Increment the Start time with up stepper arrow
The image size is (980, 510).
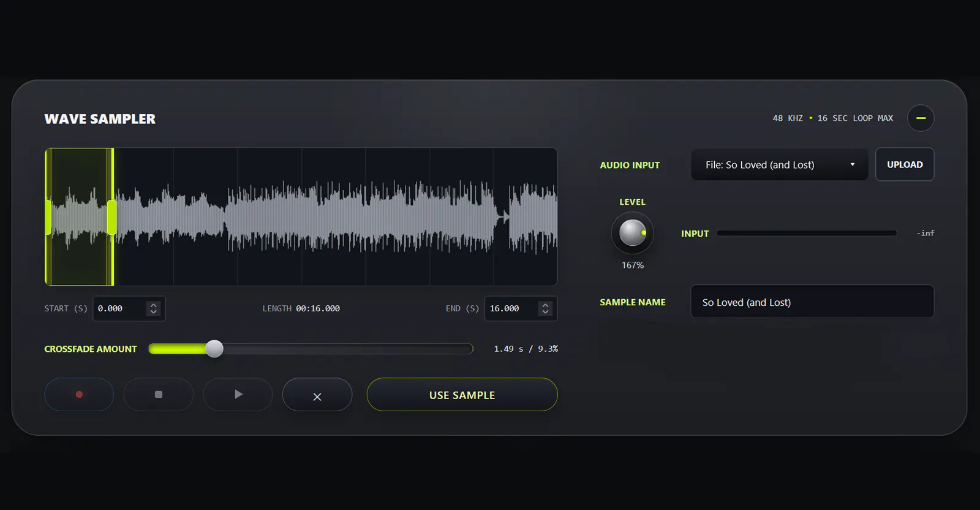(x=154, y=305)
